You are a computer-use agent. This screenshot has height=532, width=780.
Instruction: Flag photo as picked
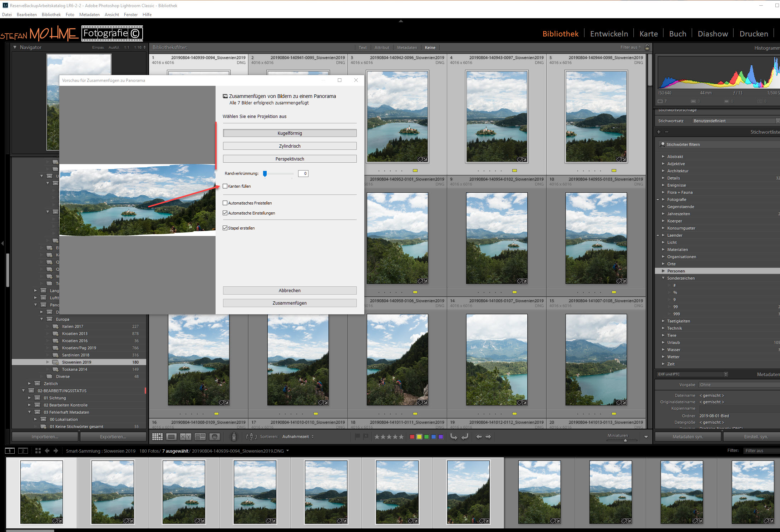(357, 437)
